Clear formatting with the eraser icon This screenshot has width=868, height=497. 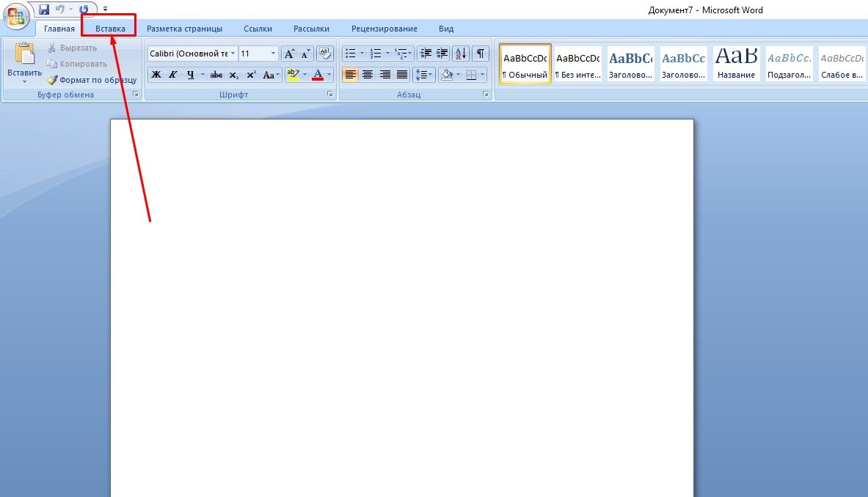[x=325, y=54]
